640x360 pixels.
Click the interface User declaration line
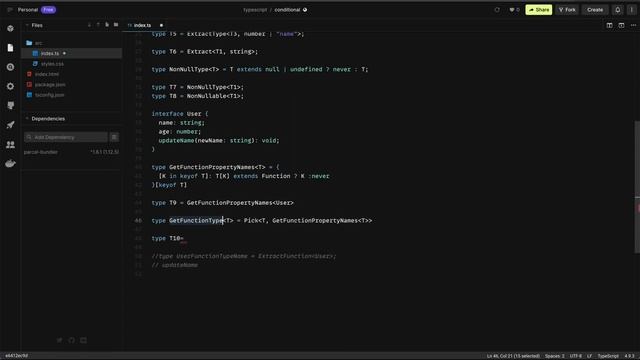point(180,114)
